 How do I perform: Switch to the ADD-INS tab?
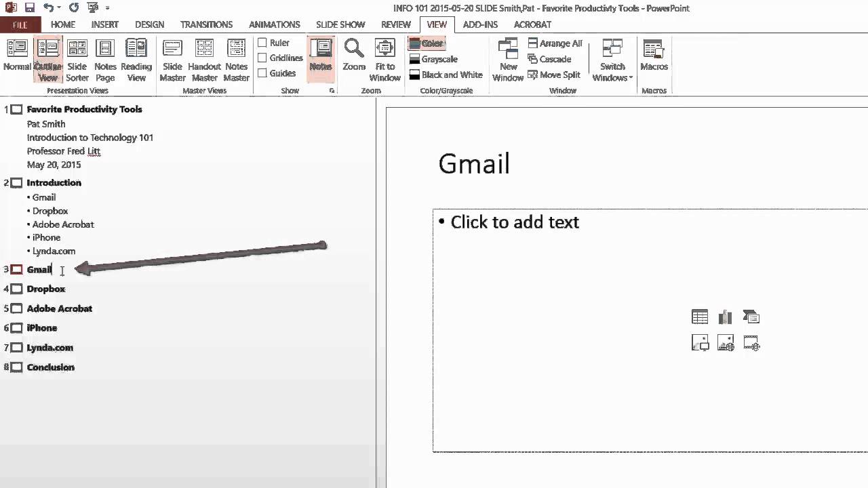pos(480,24)
